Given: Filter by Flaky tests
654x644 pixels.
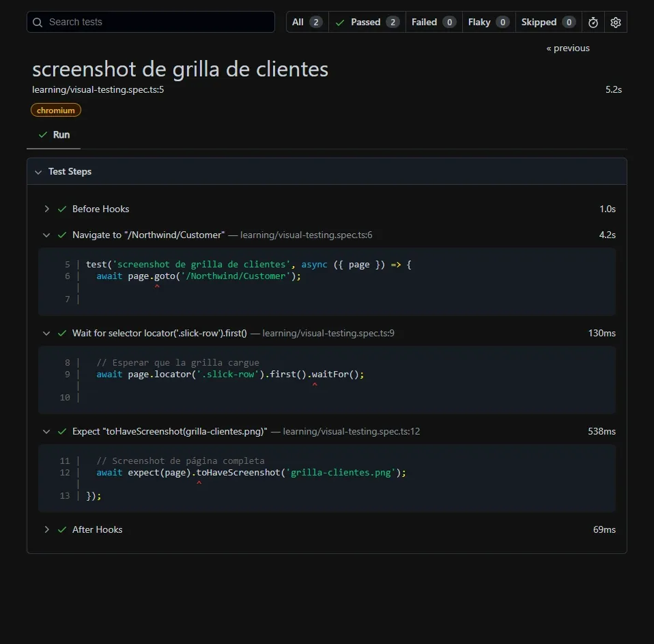Looking at the screenshot, I should 488,22.
